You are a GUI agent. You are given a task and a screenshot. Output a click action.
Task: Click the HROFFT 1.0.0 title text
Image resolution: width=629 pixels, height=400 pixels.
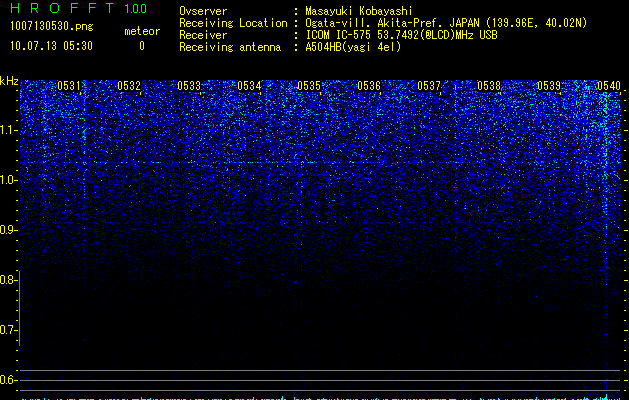tap(78, 8)
